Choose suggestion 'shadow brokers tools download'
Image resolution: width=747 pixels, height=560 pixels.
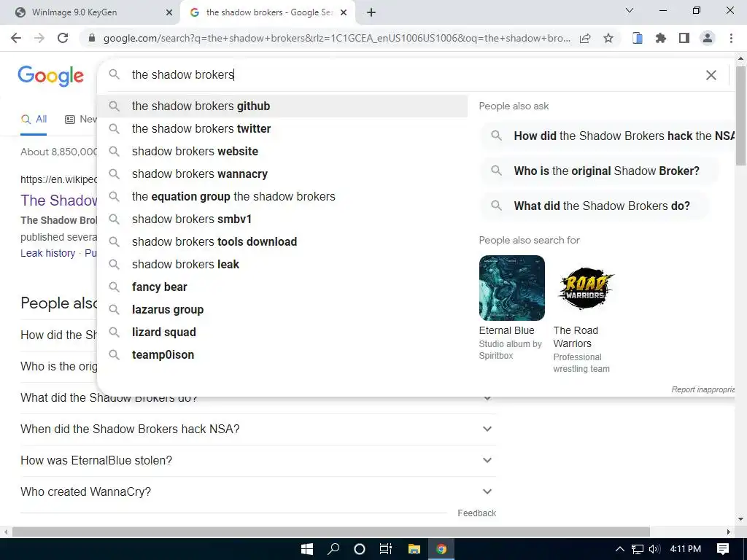pos(282,242)
